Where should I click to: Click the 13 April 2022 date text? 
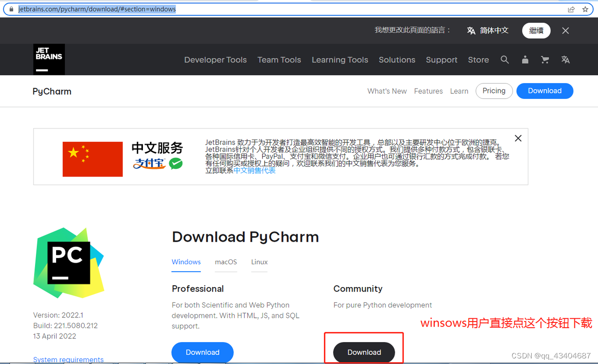point(55,336)
